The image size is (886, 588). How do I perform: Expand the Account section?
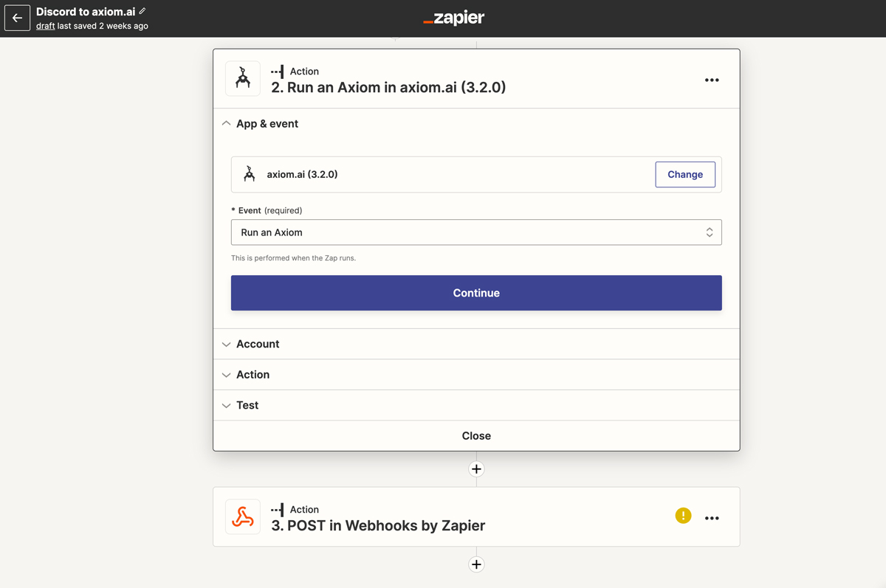(x=257, y=344)
